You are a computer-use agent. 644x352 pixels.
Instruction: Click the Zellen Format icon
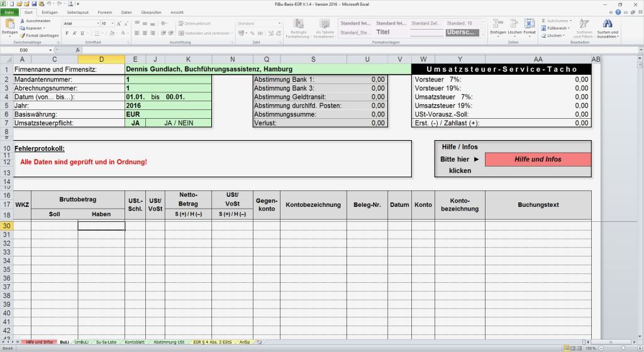(x=530, y=24)
